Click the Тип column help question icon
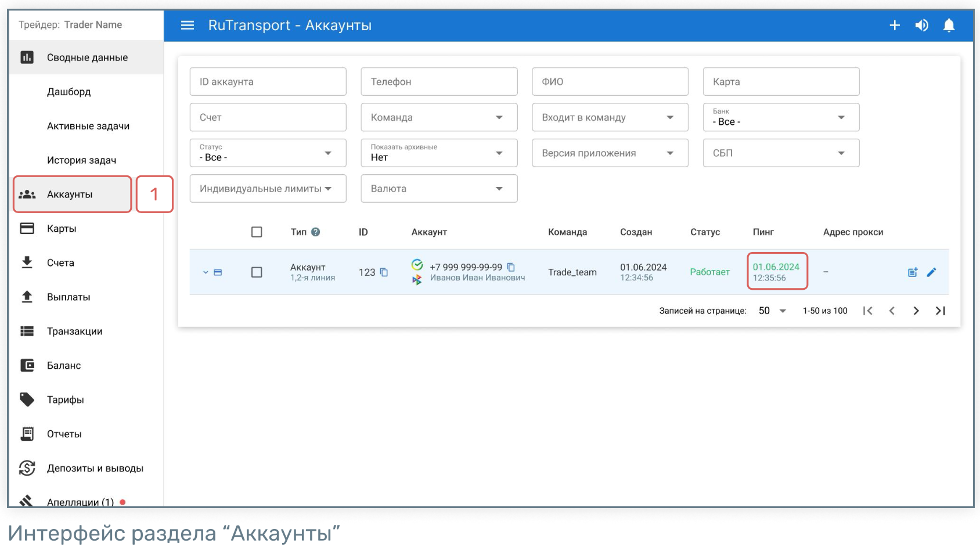980x554 pixels. pos(315,232)
